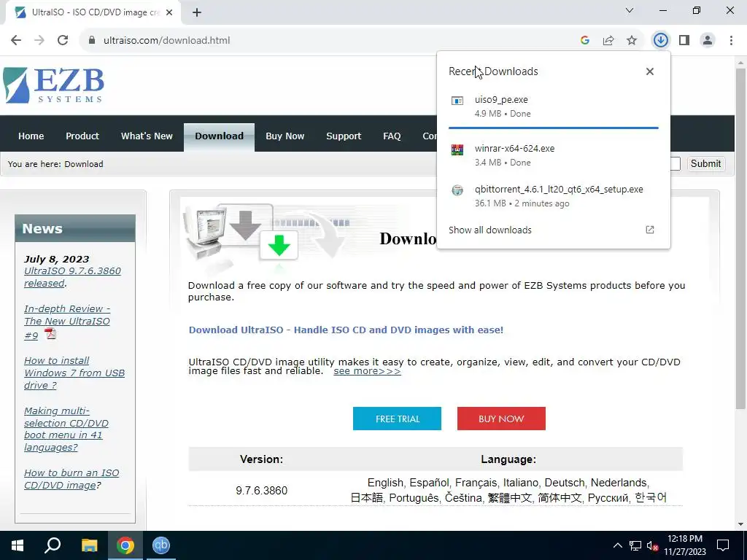The width and height of the screenshot is (747, 560).
Task: Open the Chrome three-dot menu
Action: 731,41
